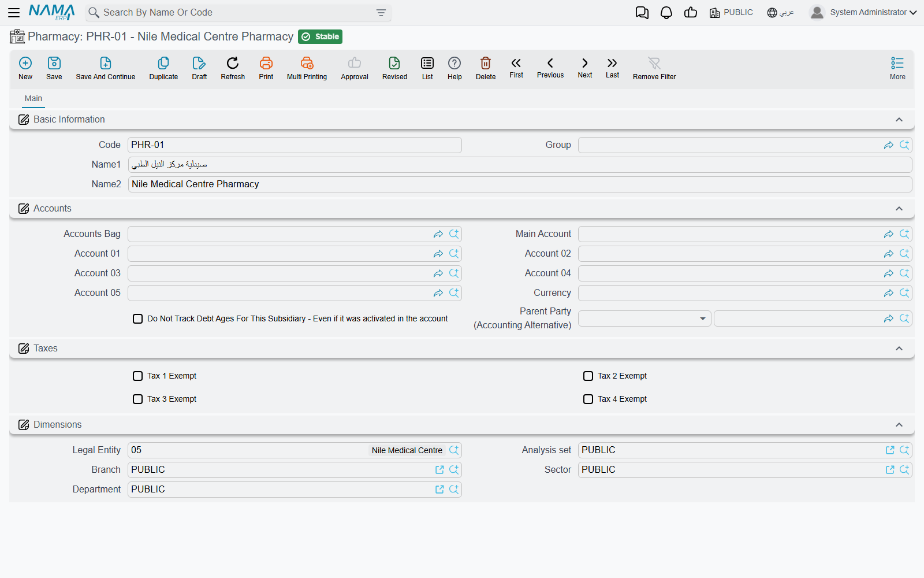Click the Delete trash icon
The width and height of the screenshot is (924, 578).
click(x=486, y=64)
